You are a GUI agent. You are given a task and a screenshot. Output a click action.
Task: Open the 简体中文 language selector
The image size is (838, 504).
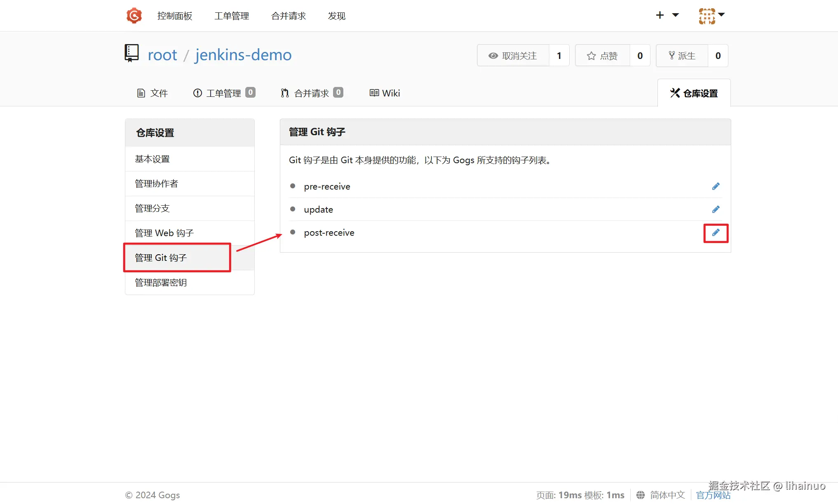coord(667,495)
